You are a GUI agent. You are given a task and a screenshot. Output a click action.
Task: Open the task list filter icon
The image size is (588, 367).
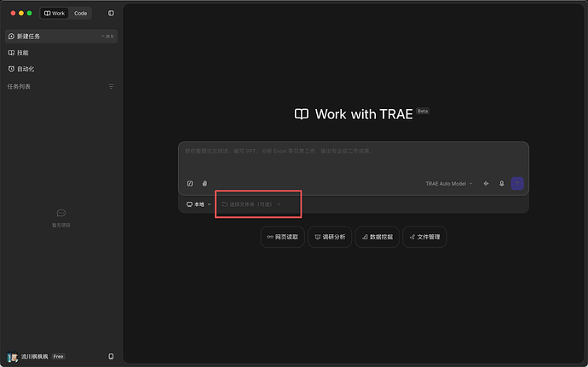[111, 87]
